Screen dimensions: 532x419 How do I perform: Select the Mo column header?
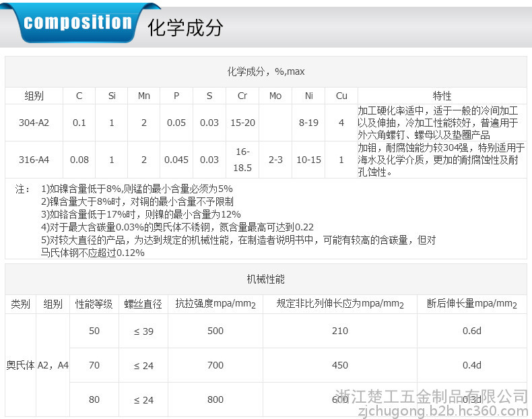[x=275, y=96]
